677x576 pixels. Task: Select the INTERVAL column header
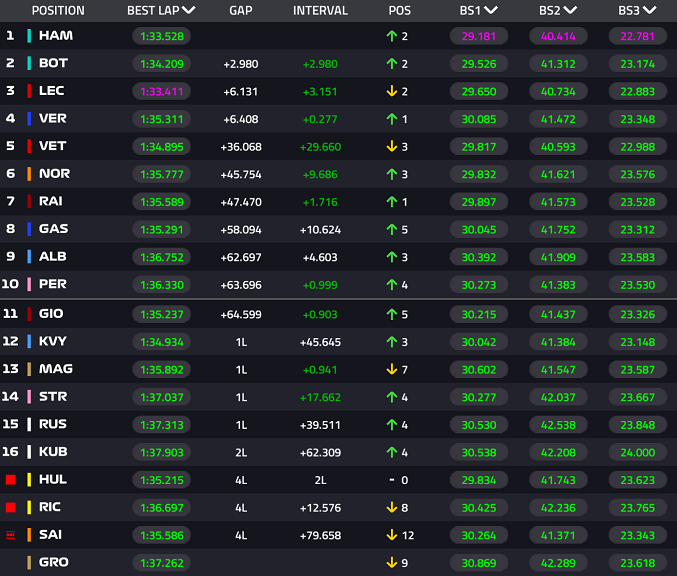[x=320, y=10]
